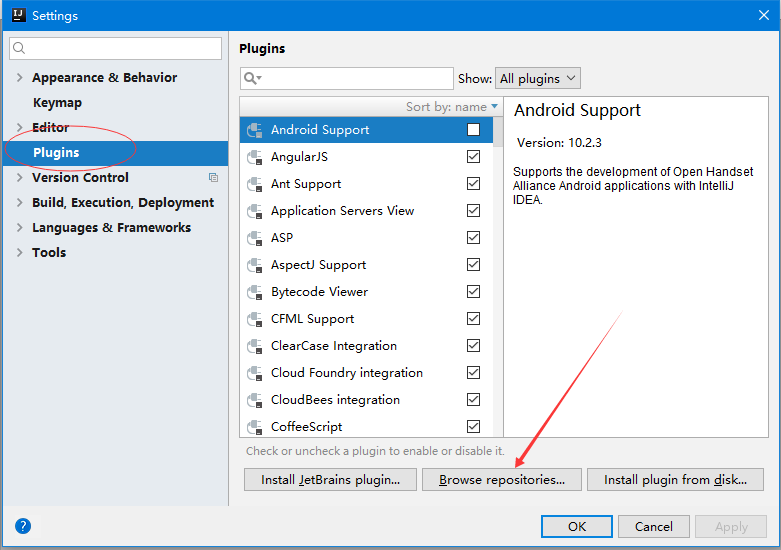Click Install plugin from disk button
This screenshot has width=781, height=550.
click(x=675, y=480)
